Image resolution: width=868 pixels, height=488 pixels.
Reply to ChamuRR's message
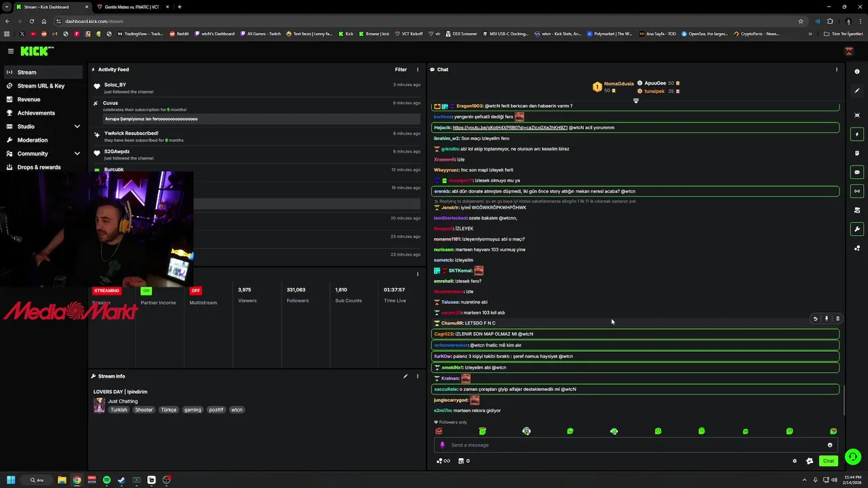click(815, 319)
